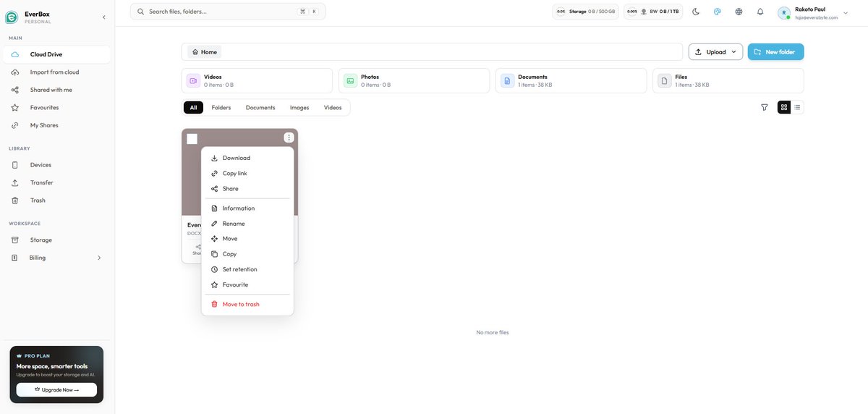Switch to grid view
Image resolution: width=868 pixels, height=414 pixels.
click(784, 107)
